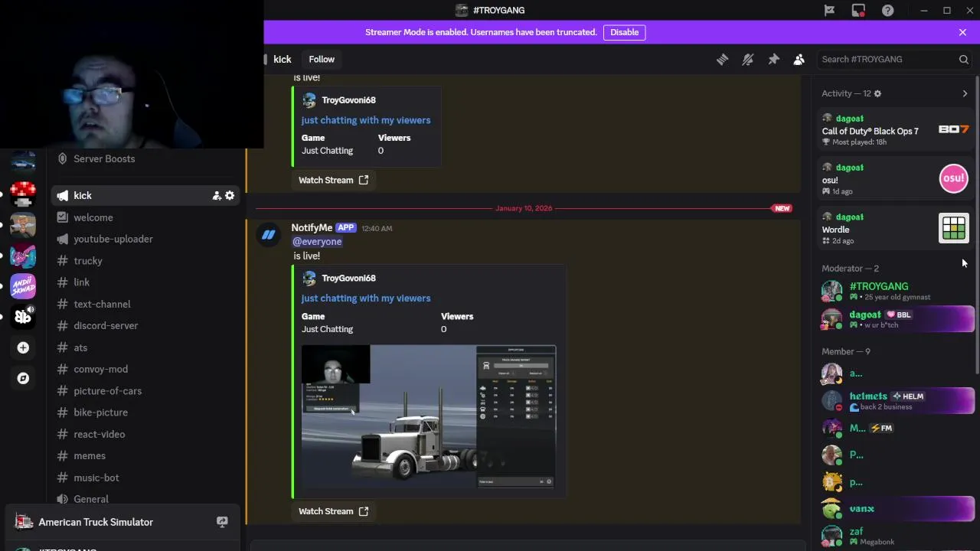Switch to the trucky channel
Screen dimensions: 980x551
tap(145, 260)
